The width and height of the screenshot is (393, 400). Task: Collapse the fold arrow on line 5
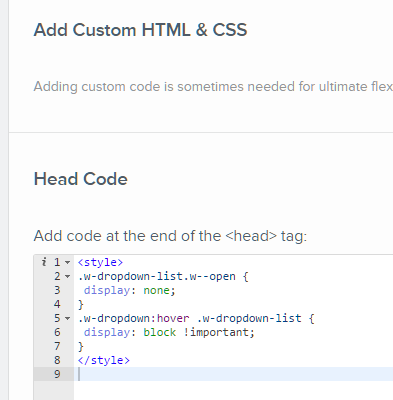click(x=68, y=319)
